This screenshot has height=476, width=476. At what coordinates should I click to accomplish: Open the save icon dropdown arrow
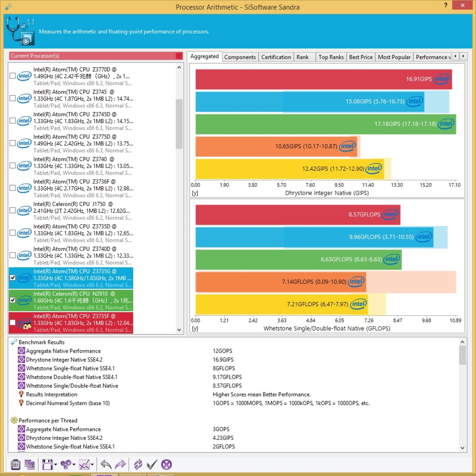(56, 465)
